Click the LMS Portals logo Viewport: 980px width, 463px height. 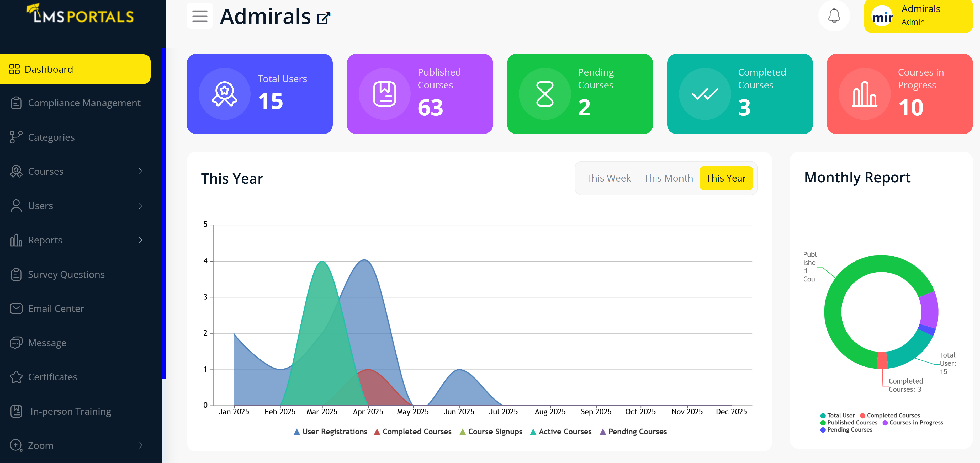click(80, 14)
